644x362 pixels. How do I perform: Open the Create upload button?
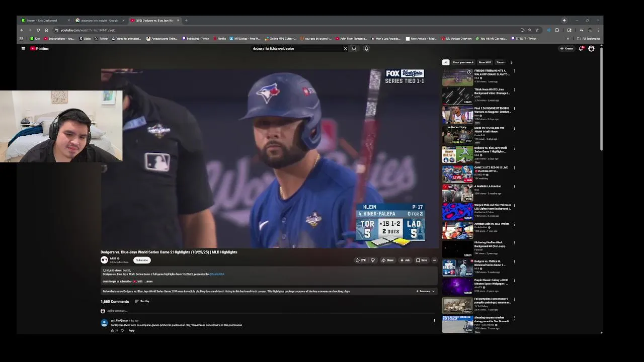567,49
